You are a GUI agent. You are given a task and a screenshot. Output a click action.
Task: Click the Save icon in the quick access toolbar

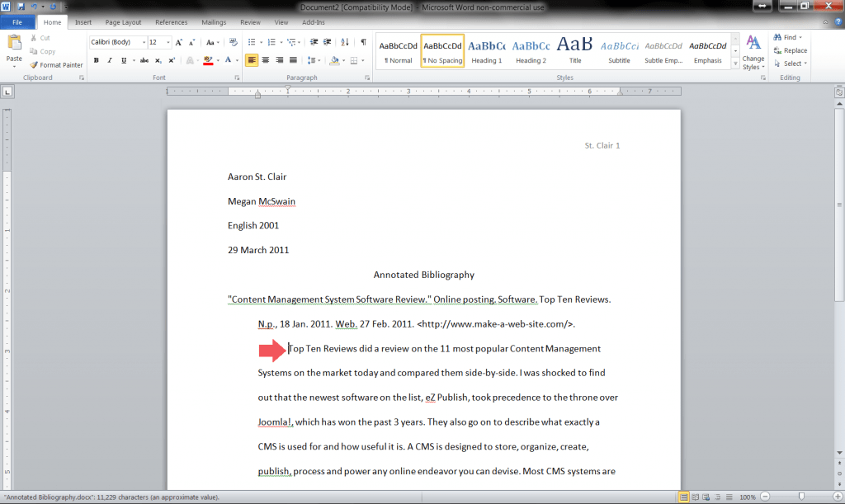(21, 7)
